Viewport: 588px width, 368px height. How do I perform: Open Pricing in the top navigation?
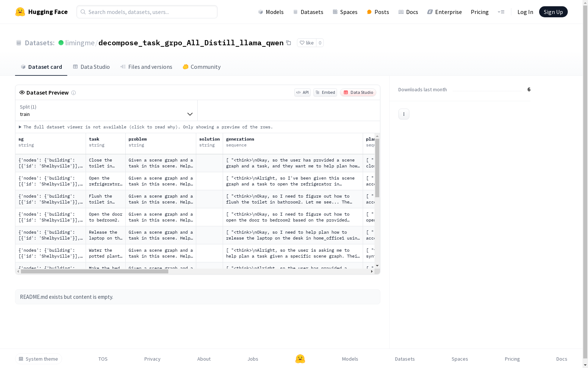point(480,12)
